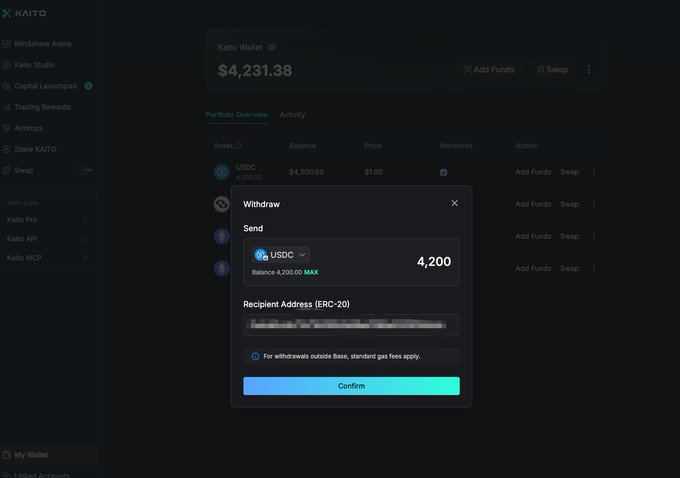The height and width of the screenshot is (478, 680).
Task: Open Kaito Studio in sidebar
Action: [x=34, y=65]
